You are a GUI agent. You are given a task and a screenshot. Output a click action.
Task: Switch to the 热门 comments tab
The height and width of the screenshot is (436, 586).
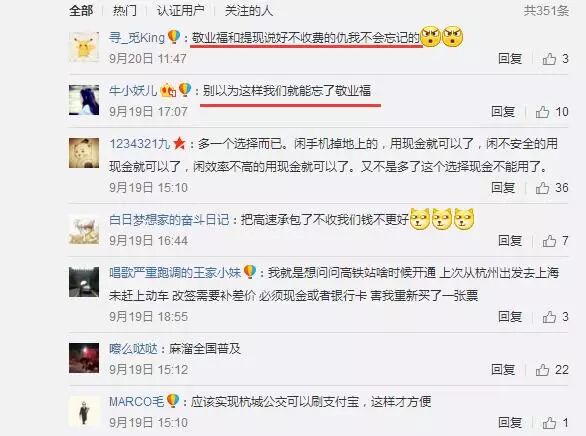pyautogui.click(x=125, y=11)
